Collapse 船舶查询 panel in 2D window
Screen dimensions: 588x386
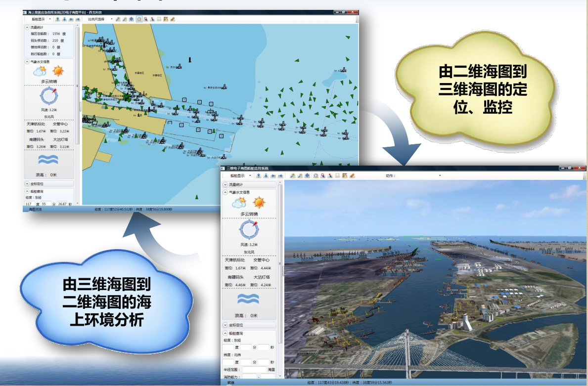click(x=27, y=191)
